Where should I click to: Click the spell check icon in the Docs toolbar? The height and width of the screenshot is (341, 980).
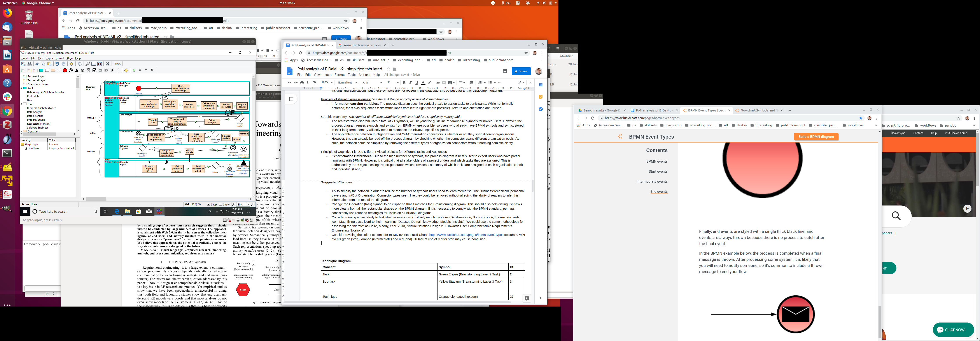308,82
